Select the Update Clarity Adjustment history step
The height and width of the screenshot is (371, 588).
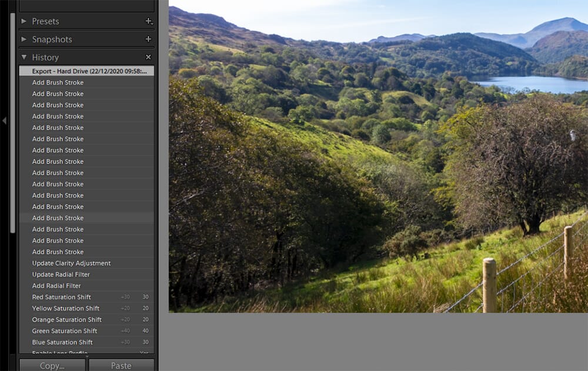point(71,263)
